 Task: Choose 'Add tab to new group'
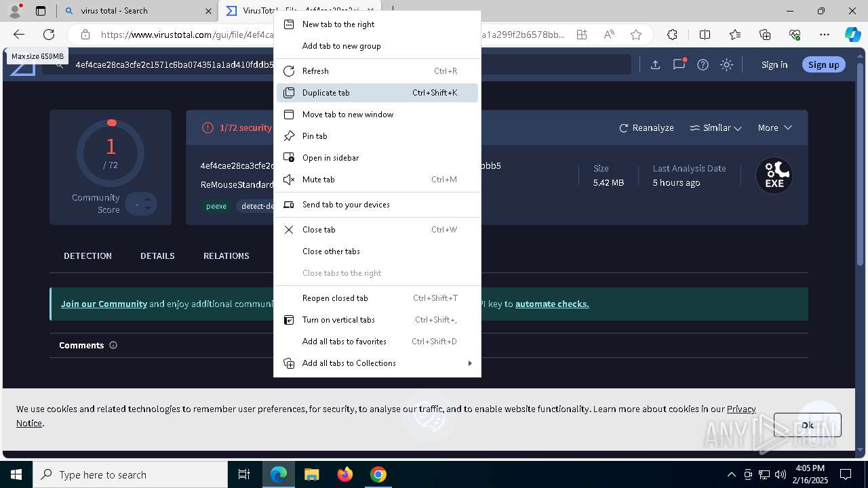pyautogui.click(x=377, y=46)
